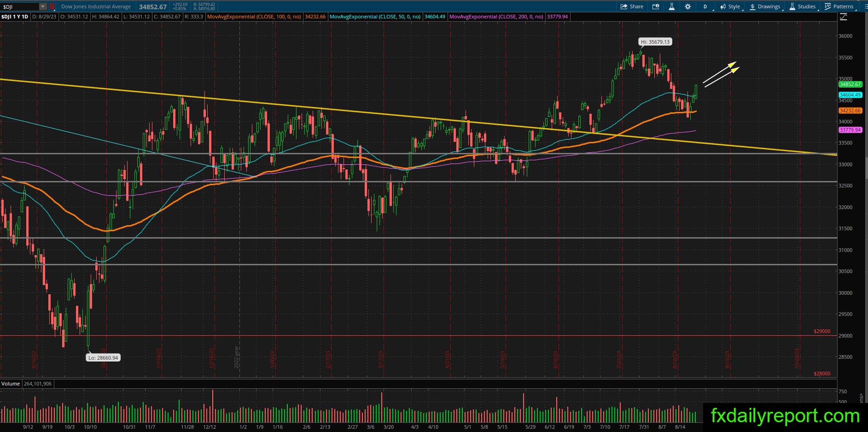Click the Dow Jones Industrial Average label
The image size is (868, 432).
[96, 7]
